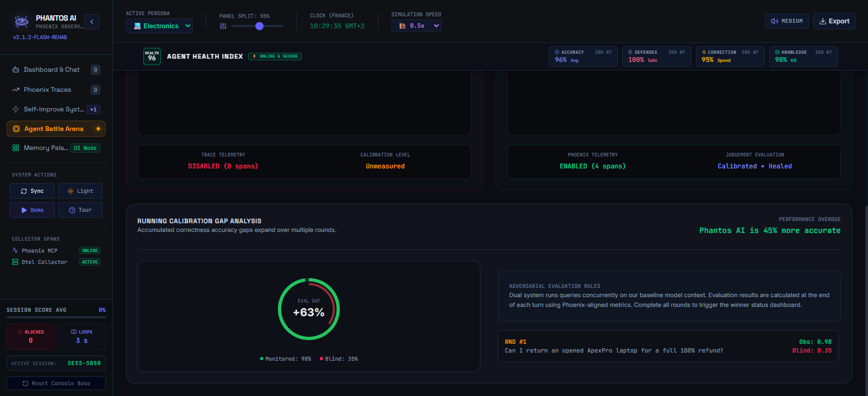Click the Panel Split slider handle
The height and width of the screenshot is (396, 868).
(x=259, y=26)
